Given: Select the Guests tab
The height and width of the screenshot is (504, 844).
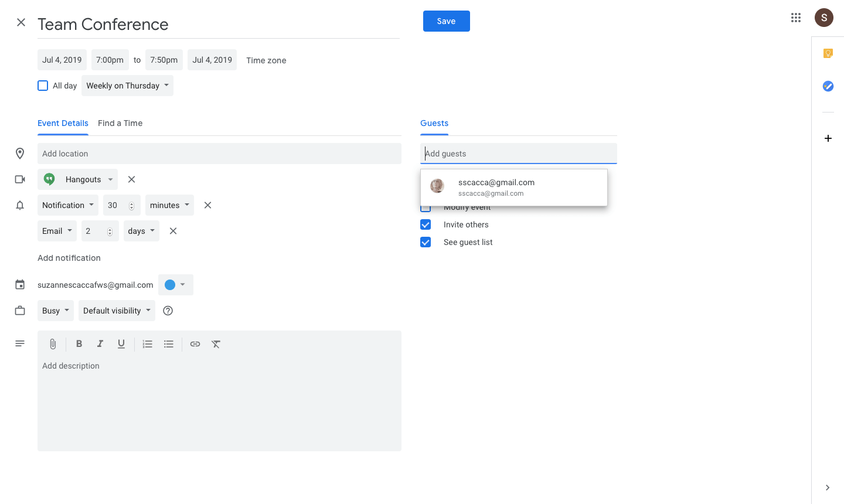Looking at the screenshot, I should [x=434, y=123].
